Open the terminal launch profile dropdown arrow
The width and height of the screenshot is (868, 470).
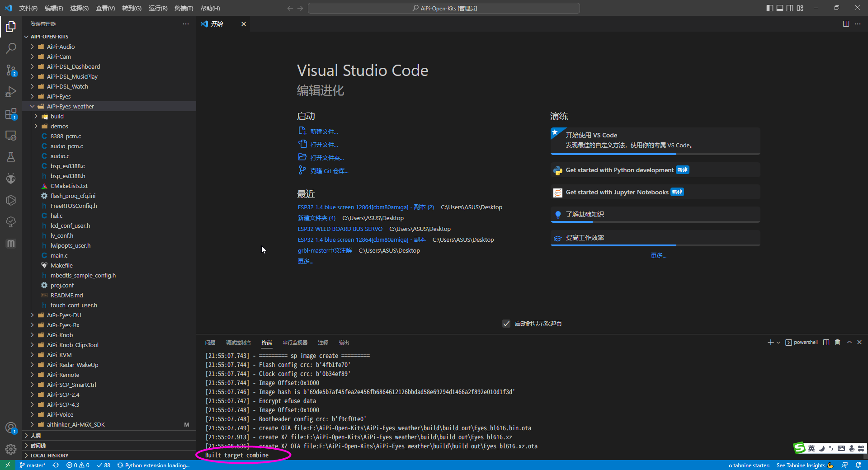click(x=778, y=343)
